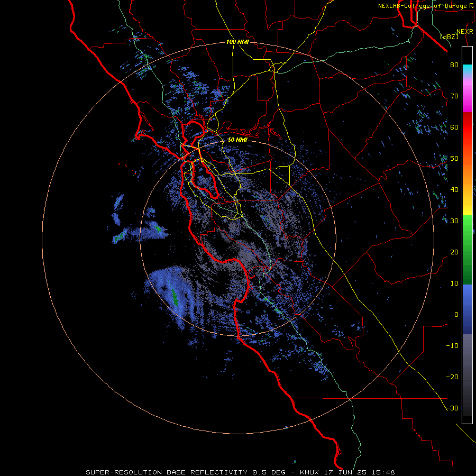
Task: Click the 80 dBZ scale value
Action: pos(454,65)
